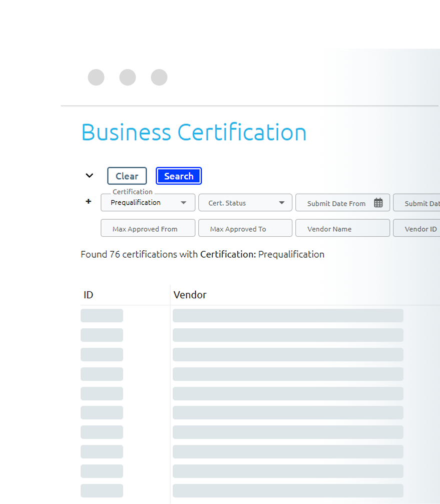This screenshot has height=504, width=440.
Task: Click the blue Search button
Action: 179,176
